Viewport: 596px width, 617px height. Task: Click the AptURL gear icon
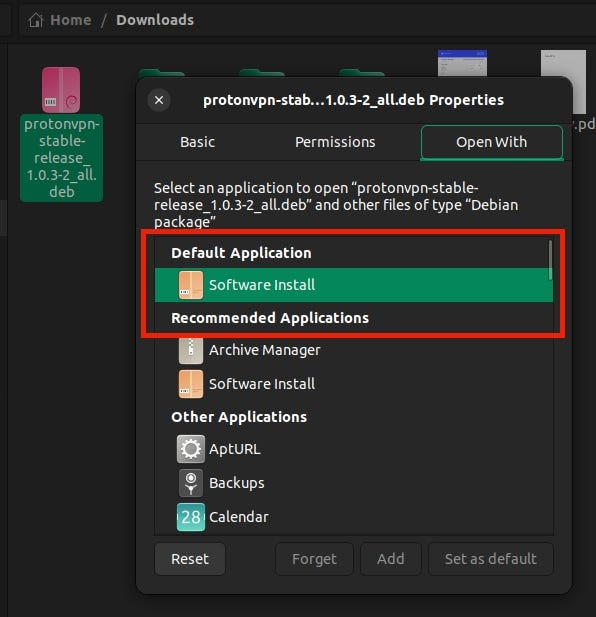pyautogui.click(x=191, y=449)
